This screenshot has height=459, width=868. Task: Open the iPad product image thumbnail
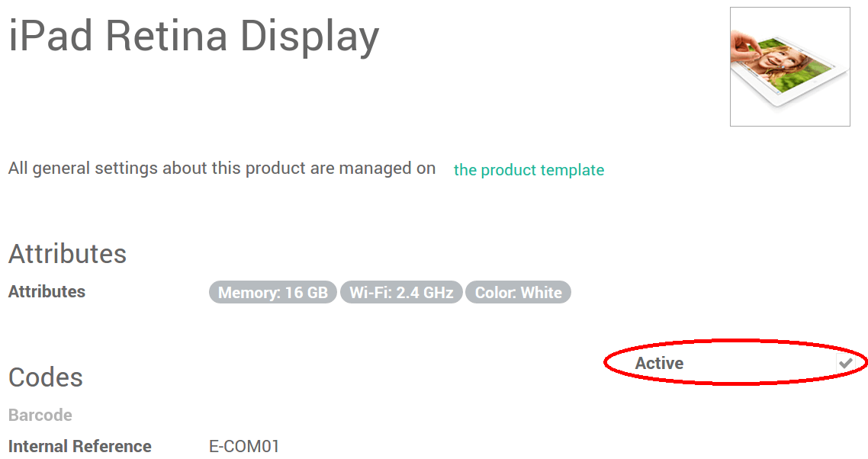tap(789, 67)
